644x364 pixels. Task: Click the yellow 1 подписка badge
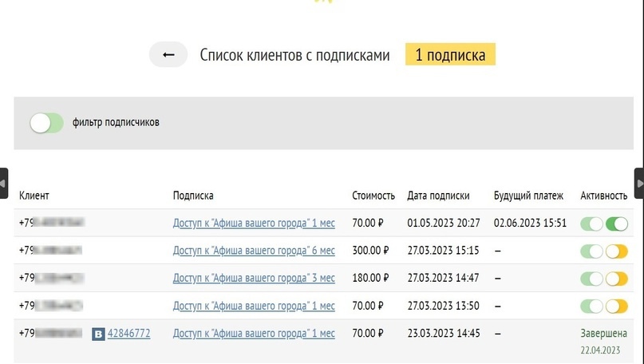450,55
